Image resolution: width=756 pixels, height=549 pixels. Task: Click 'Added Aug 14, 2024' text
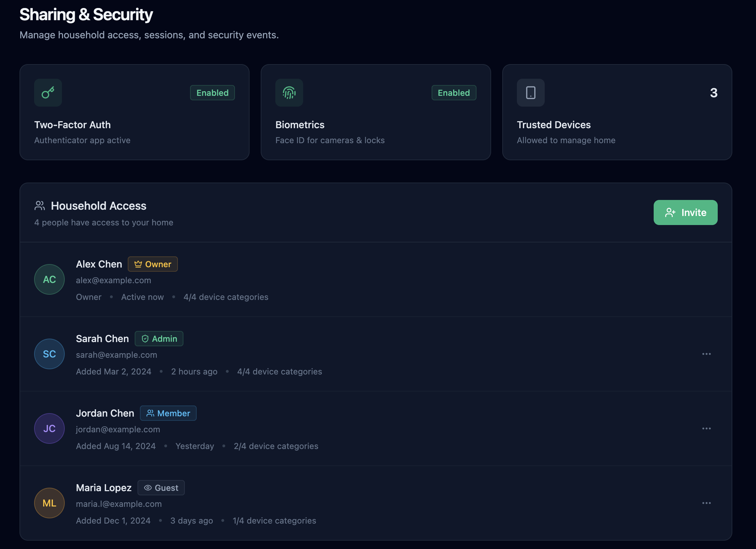(116, 446)
